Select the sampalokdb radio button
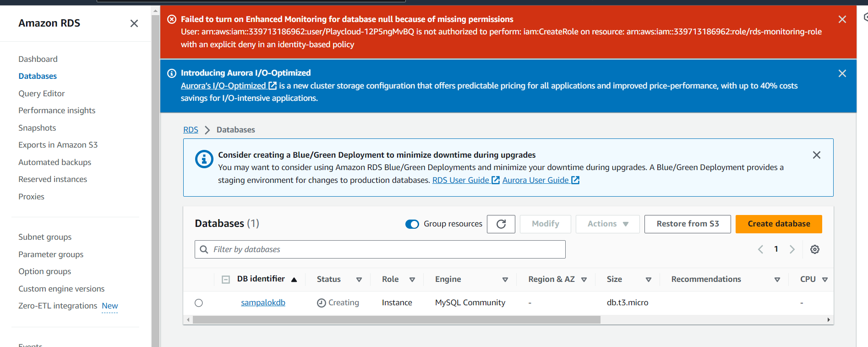 coord(198,303)
